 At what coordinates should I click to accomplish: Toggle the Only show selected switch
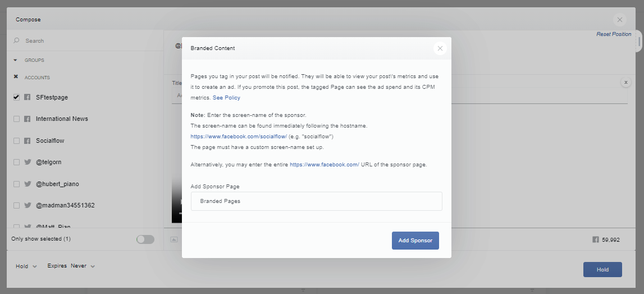coord(145,239)
